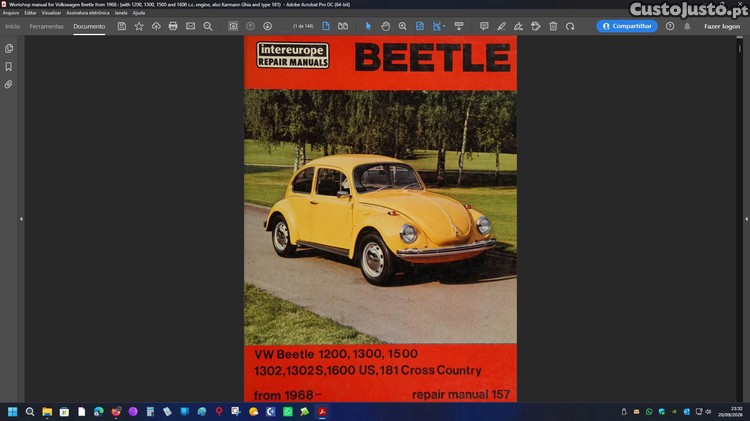The image size is (750, 421).
Task: Activate the arrow Selection tool
Action: click(x=368, y=26)
